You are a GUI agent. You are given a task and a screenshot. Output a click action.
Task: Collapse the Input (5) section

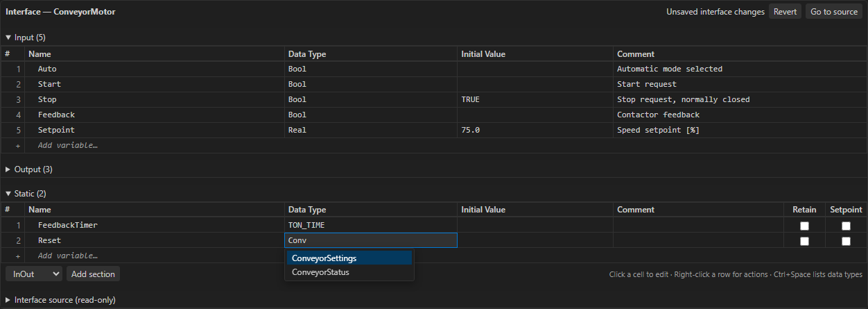click(26, 37)
